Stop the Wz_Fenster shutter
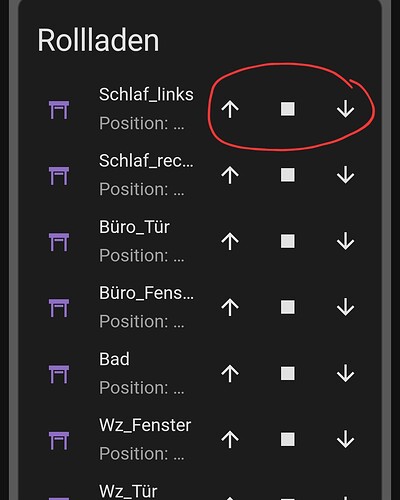400x500 pixels. (x=288, y=439)
